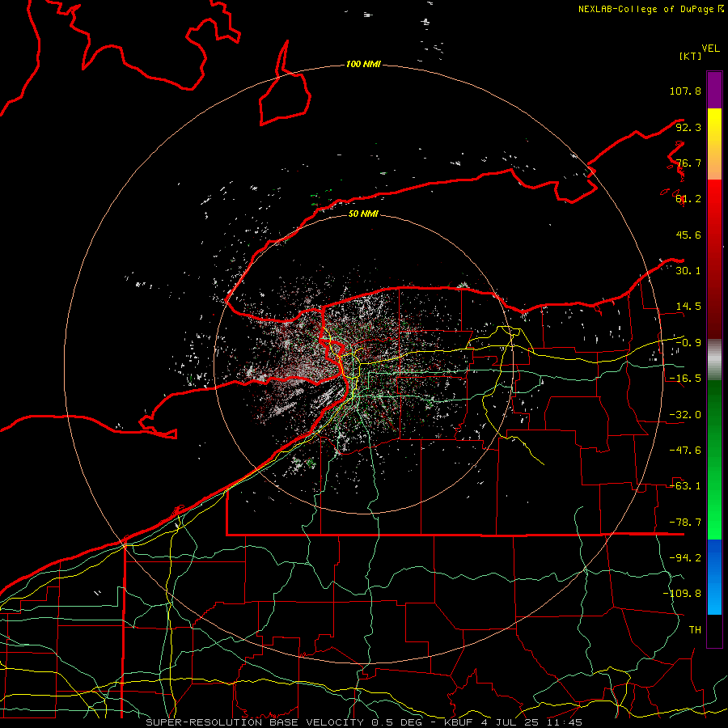The image size is (728, 728).
Task: Click the 100 NMI range ring label
Action: [363, 64]
